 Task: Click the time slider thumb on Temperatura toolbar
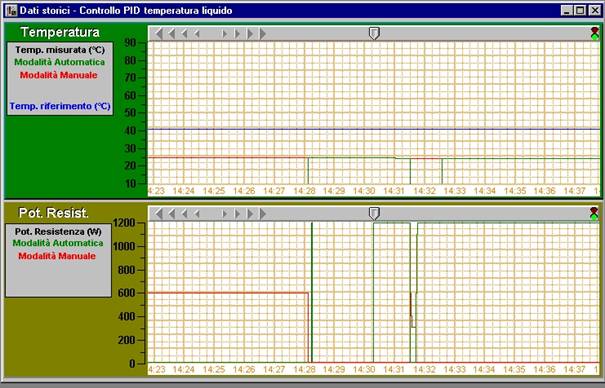[374, 33]
